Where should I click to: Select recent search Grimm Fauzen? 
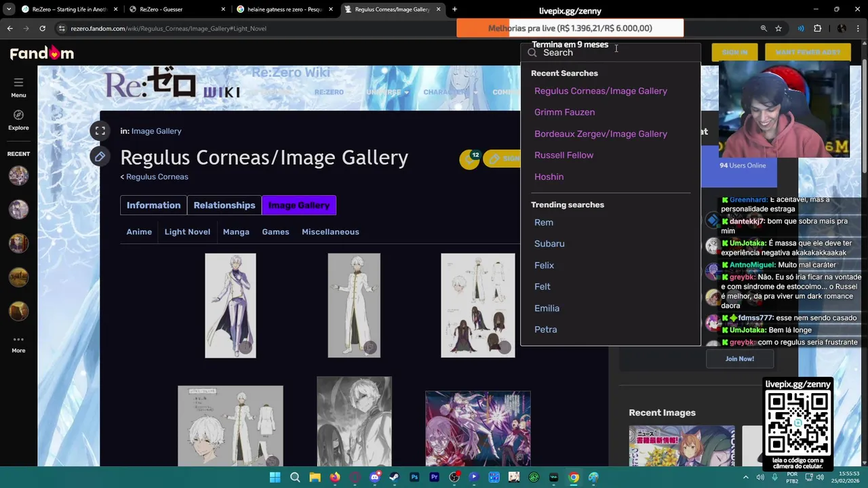(564, 113)
